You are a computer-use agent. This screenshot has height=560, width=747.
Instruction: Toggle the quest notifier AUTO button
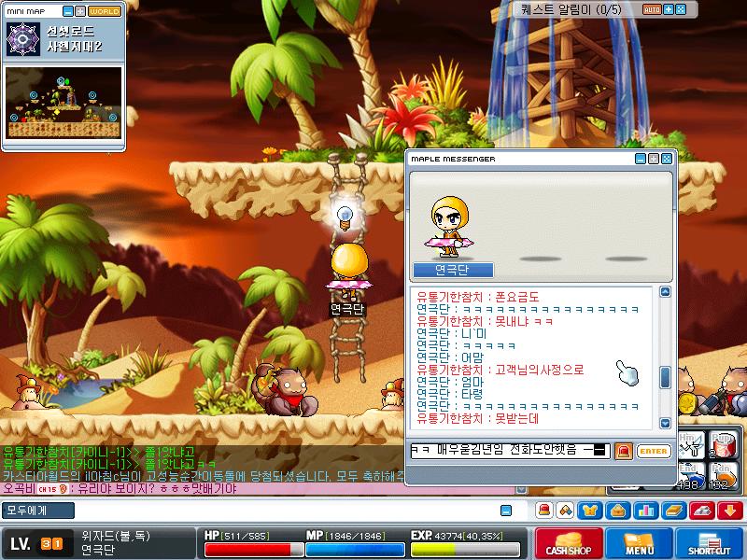[x=652, y=9]
